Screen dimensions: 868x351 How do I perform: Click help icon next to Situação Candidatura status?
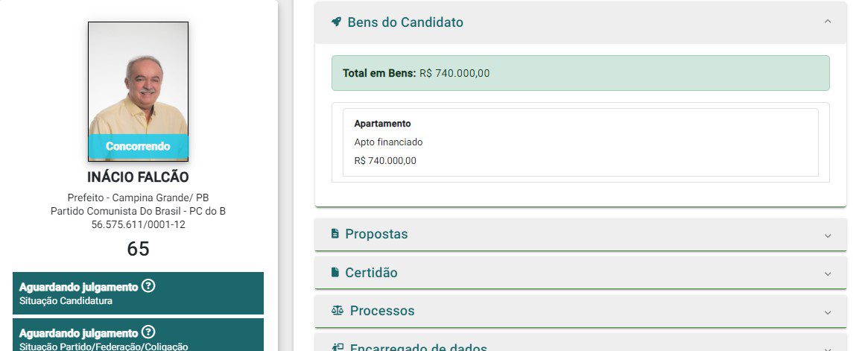tap(148, 286)
